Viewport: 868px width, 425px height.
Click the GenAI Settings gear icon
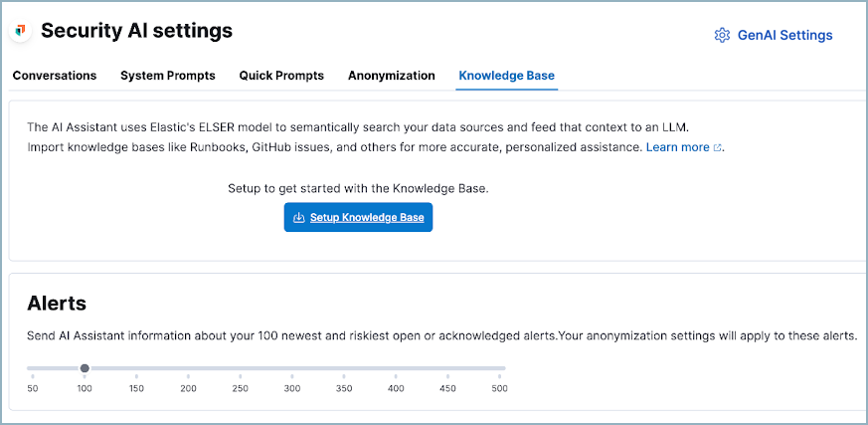coord(722,35)
